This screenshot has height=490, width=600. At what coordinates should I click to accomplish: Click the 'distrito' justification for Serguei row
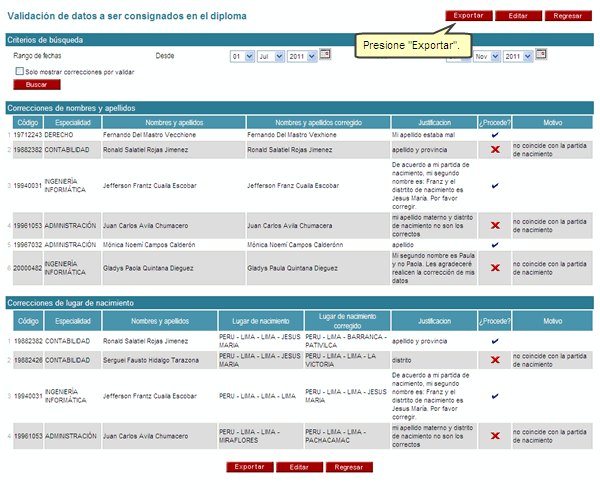coord(402,360)
